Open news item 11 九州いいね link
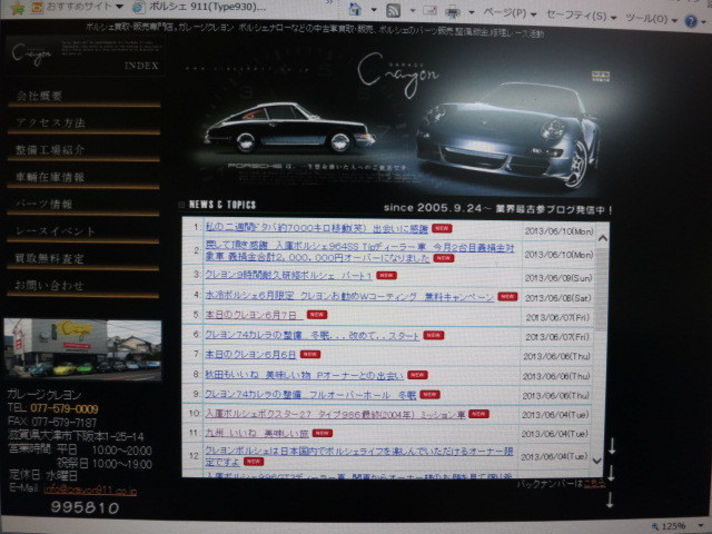 point(257,433)
